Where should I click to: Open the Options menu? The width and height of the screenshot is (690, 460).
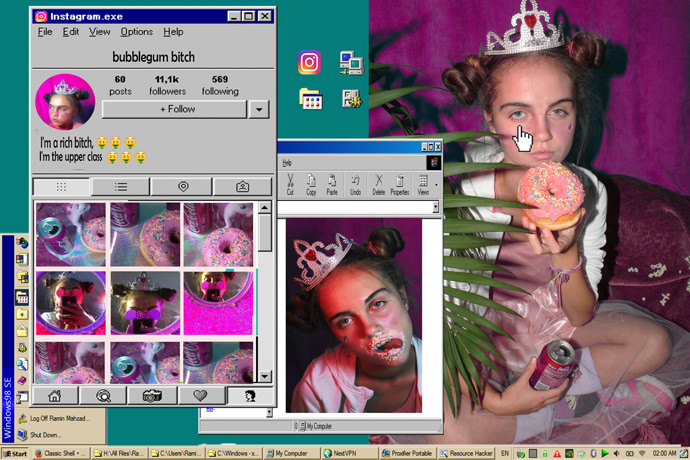pyautogui.click(x=137, y=32)
